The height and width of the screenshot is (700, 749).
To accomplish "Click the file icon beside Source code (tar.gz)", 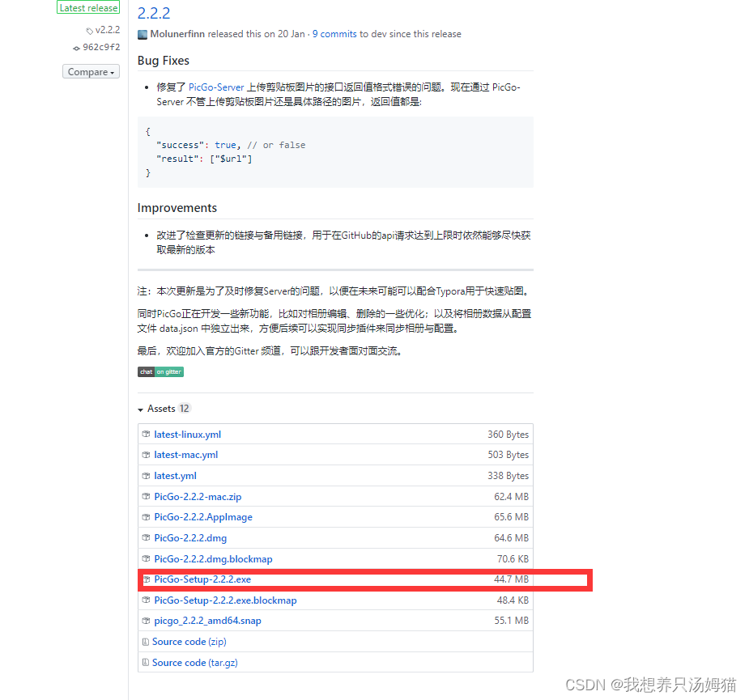I will click(x=146, y=663).
